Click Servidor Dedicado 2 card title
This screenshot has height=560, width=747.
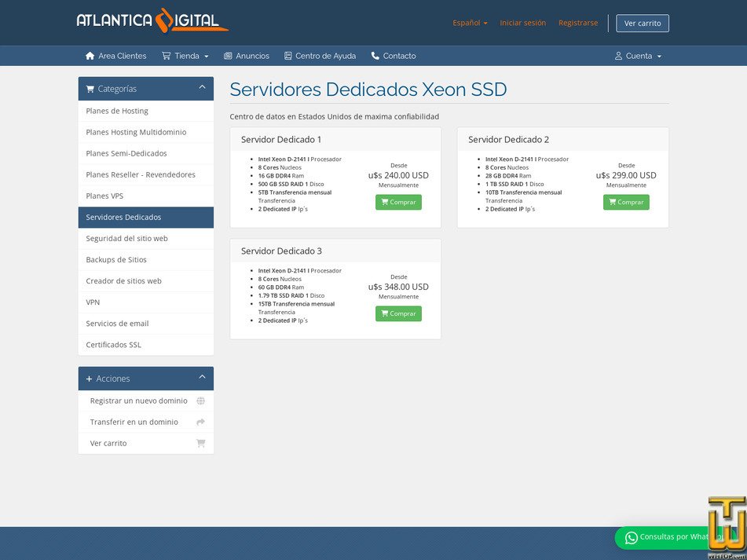tap(508, 140)
